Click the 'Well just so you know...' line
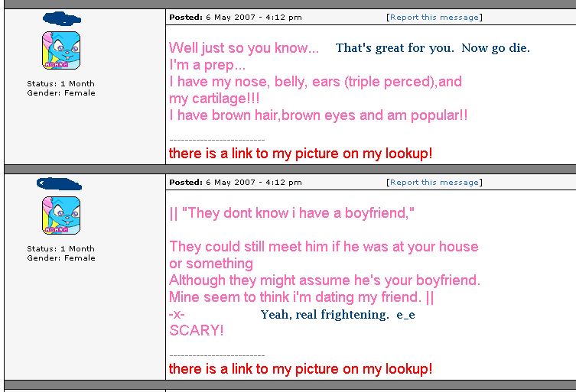This screenshot has width=576, height=392. [244, 48]
